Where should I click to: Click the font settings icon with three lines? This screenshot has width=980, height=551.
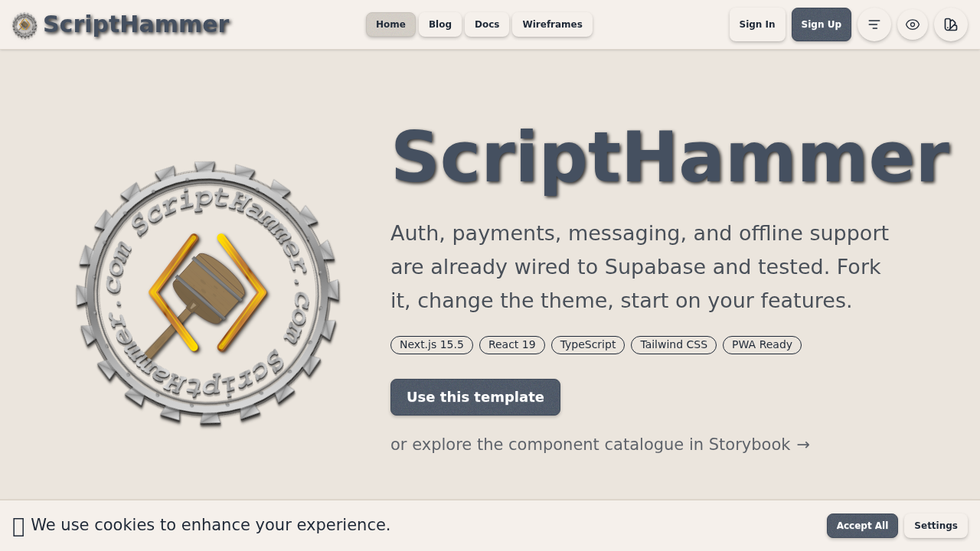coord(874,24)
